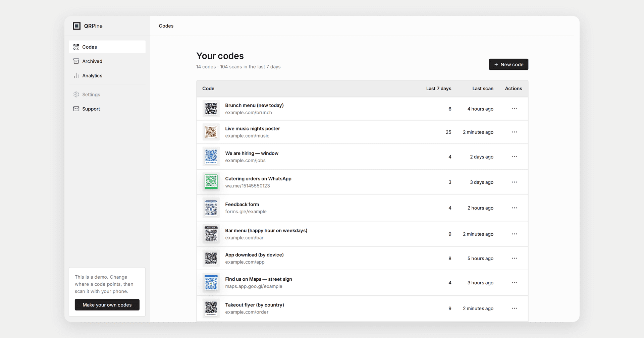Open actions menu for Brunch menu row
Viewport: 644px width, 338px height.
click(x=515, y=109)
